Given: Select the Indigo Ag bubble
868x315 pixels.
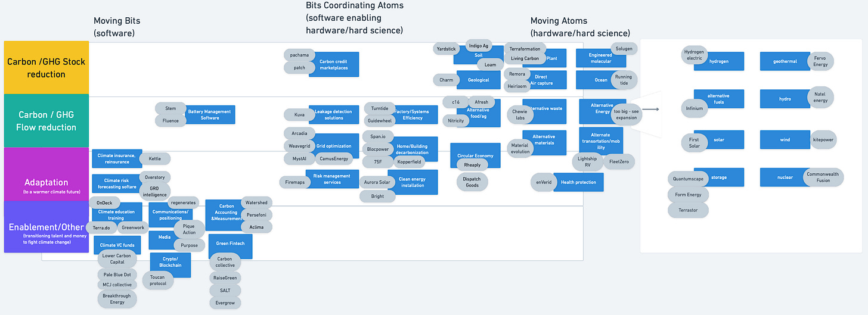Looking at the screenshot, I should pos(479,46).
